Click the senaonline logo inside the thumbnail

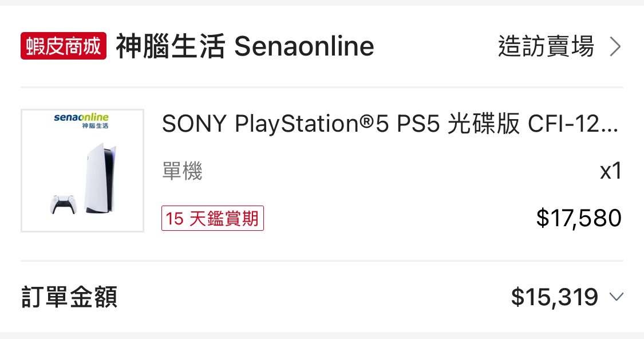[81, 117]
